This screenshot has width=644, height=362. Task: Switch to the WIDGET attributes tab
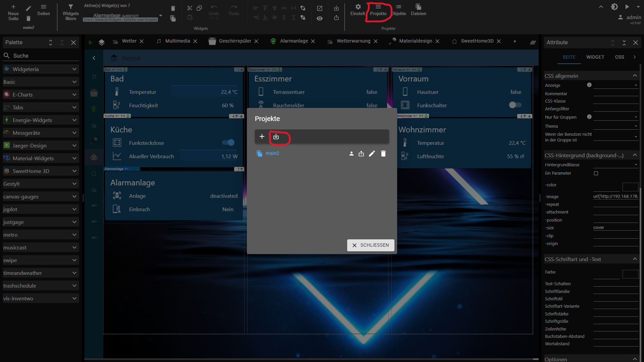point(595,57)
